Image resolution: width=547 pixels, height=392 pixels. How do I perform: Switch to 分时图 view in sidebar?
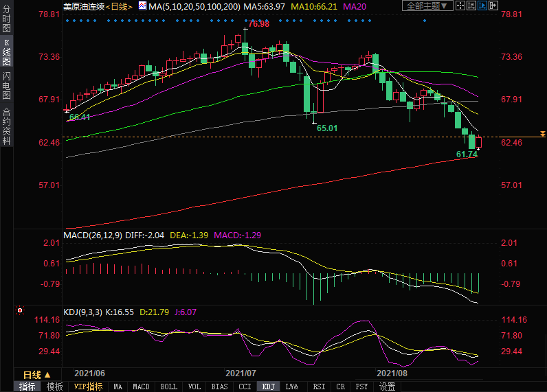coord(6,19)
